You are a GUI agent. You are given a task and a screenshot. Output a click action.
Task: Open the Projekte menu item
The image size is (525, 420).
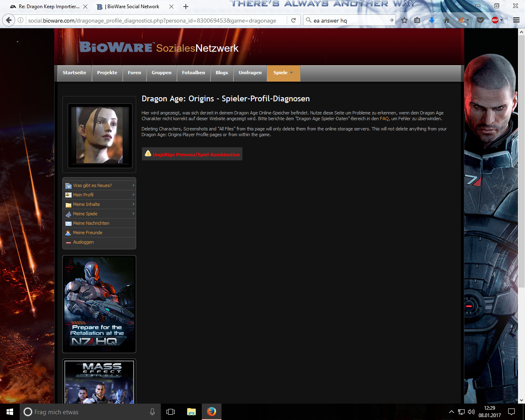coord(107,73)
